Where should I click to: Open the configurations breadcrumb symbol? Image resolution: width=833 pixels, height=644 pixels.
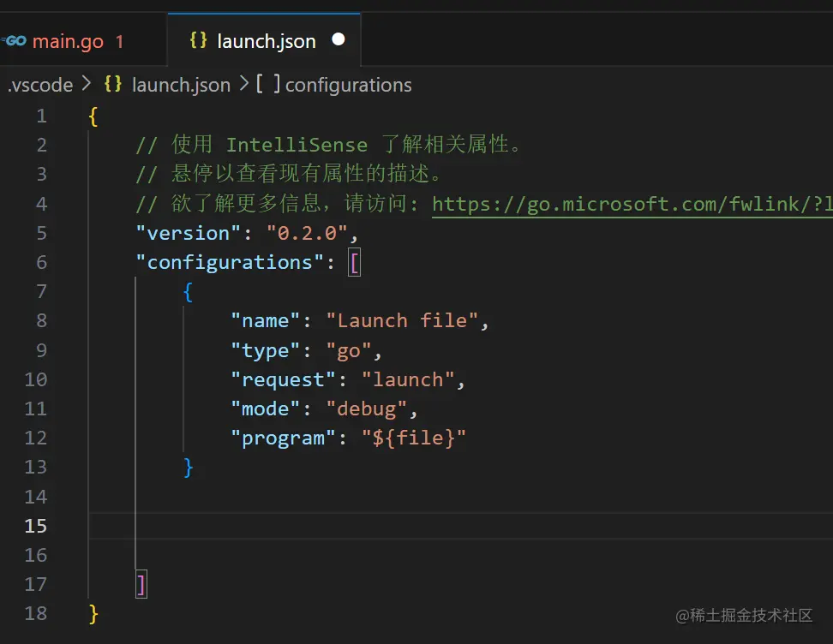349,85
